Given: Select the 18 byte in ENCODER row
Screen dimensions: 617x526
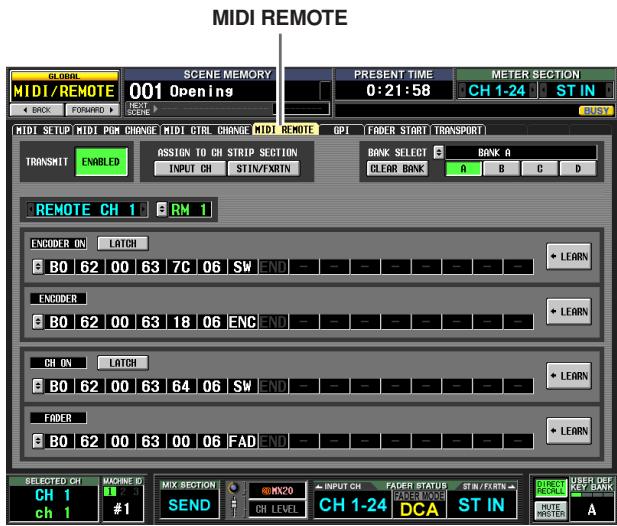Looking at the screenshot, I should click(181, 322).
